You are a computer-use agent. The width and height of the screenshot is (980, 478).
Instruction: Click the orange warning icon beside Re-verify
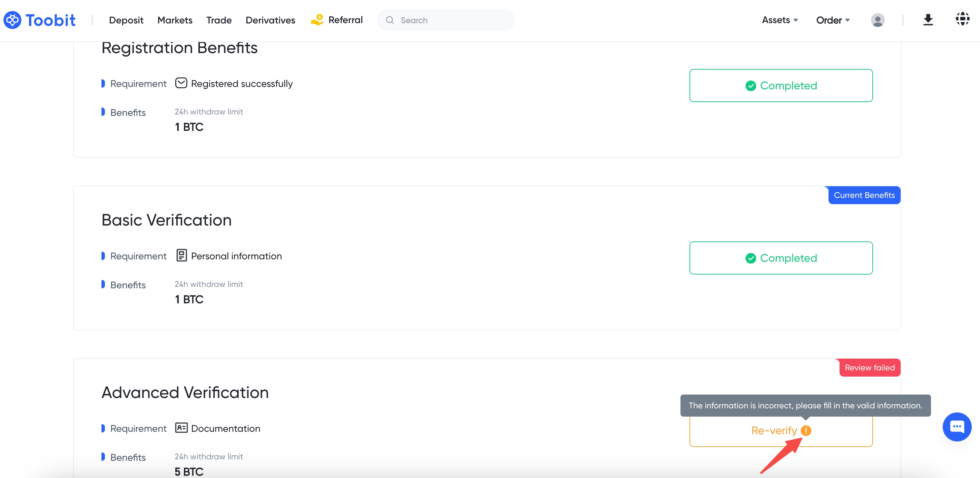[x=806, y=430]
